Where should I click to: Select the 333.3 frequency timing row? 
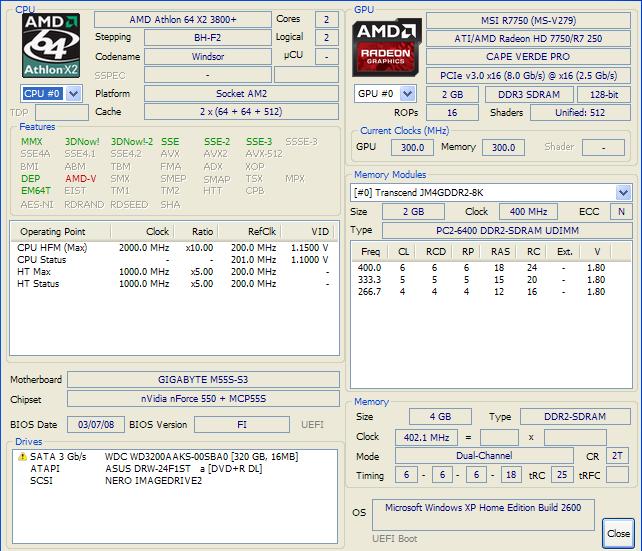(489, 280)
